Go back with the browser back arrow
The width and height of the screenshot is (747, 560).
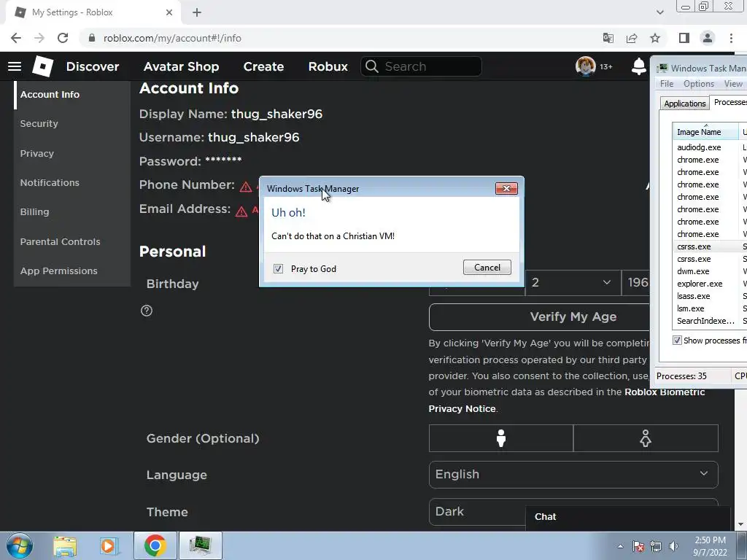pyautogui.click(x=16, y=38)
